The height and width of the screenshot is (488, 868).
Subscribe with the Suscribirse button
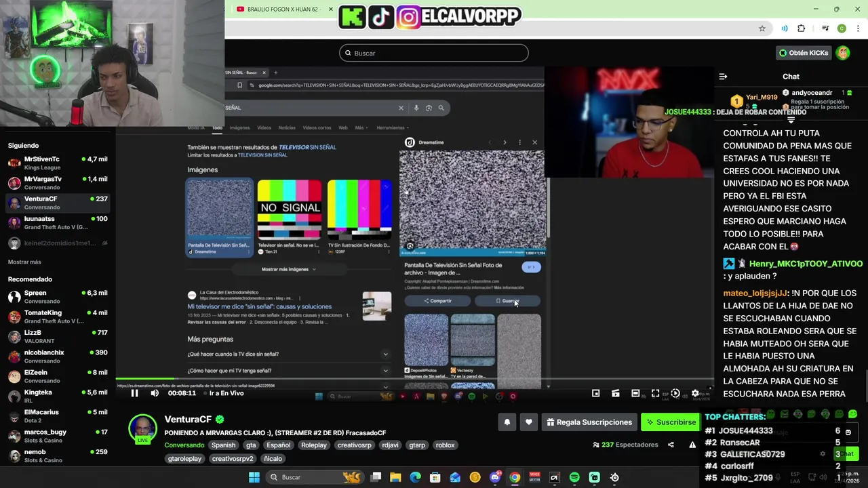click(x=671, y=422)
